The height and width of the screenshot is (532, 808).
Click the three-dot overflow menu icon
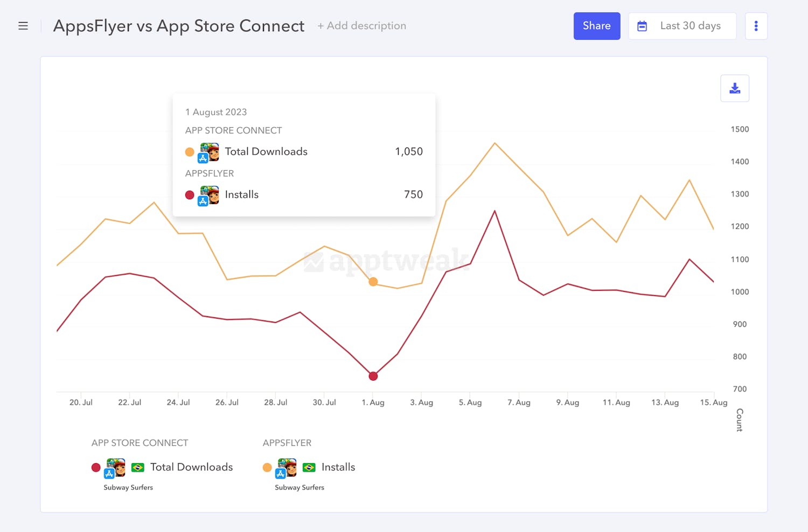756,25
